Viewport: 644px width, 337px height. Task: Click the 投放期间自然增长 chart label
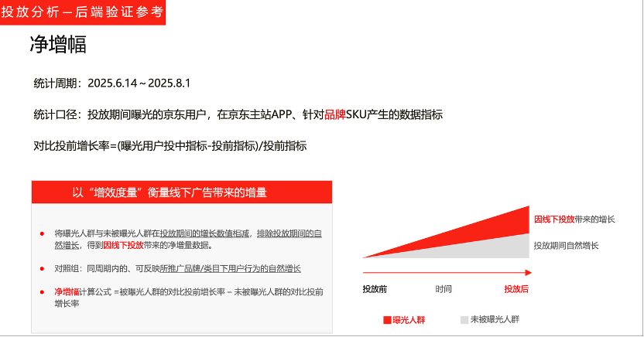566,245
